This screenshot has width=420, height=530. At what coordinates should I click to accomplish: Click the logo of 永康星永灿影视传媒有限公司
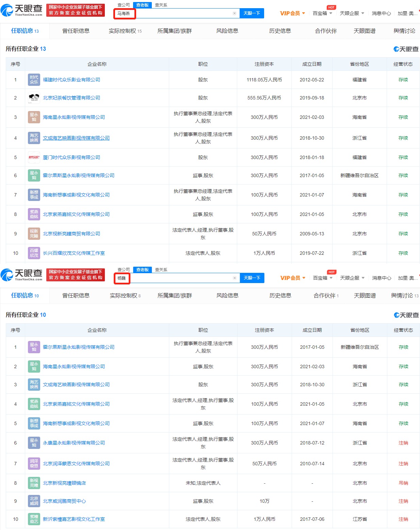pos(34,443)
